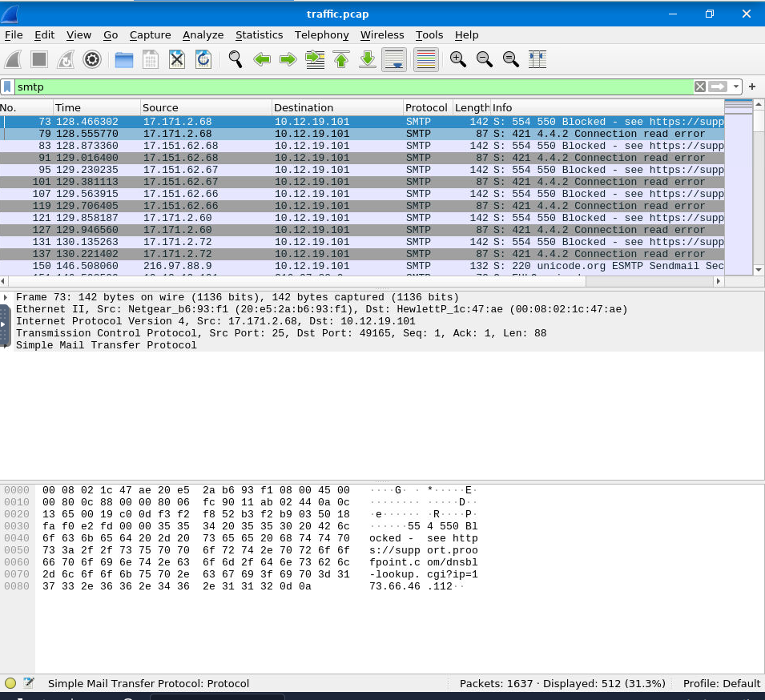Open the File menu
The width and height of the screenshot is (765, 700).
pyautogui.click(x=14, y=35)
